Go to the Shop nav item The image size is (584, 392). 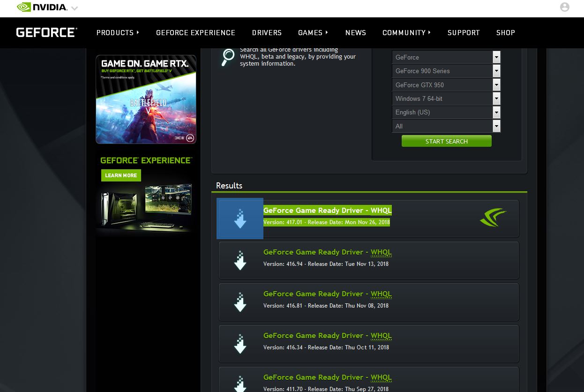point(506,32)
